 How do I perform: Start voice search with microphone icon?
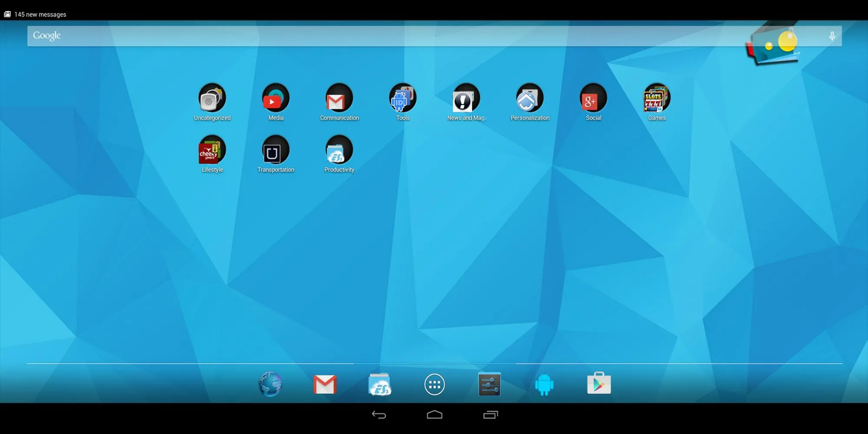pyautogui.click(x=832, y=36)
